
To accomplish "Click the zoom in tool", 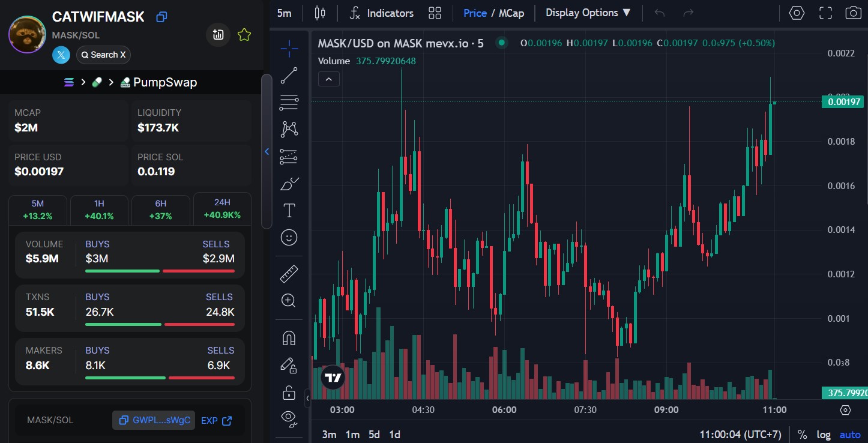I will tap(289, 301).
